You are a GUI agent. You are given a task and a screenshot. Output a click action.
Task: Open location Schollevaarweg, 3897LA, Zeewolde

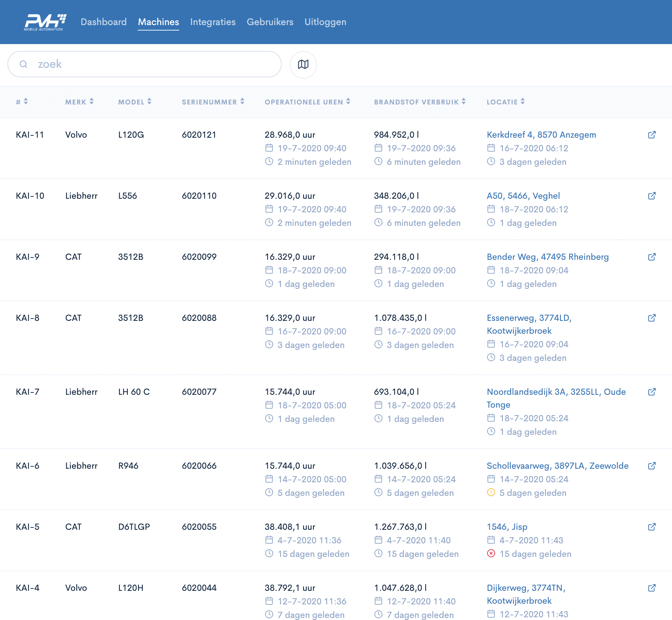[x=558, y=466]
